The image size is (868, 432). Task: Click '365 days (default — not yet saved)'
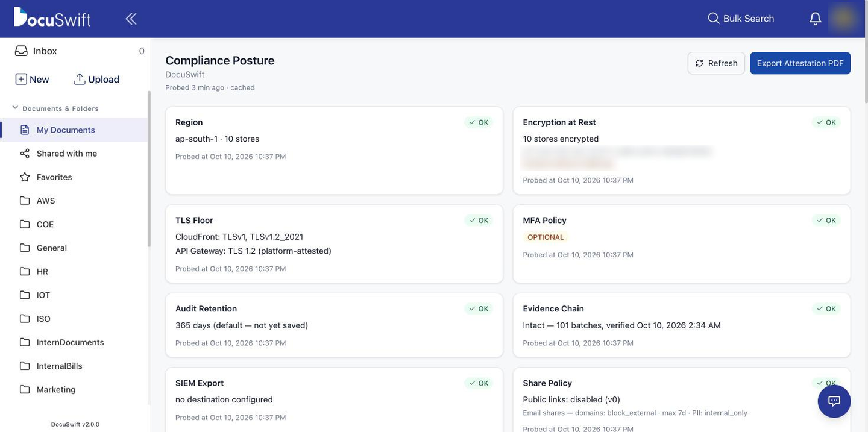click(242, 325)
